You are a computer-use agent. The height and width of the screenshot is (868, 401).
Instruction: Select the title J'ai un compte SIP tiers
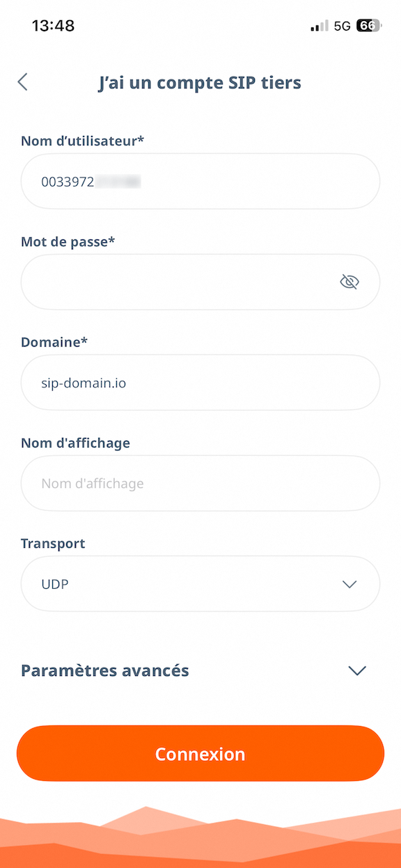coord(200,82)
